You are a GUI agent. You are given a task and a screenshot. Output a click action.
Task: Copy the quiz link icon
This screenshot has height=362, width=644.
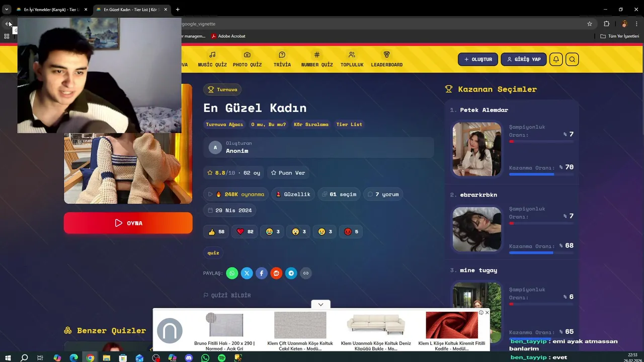pos(305,273)
